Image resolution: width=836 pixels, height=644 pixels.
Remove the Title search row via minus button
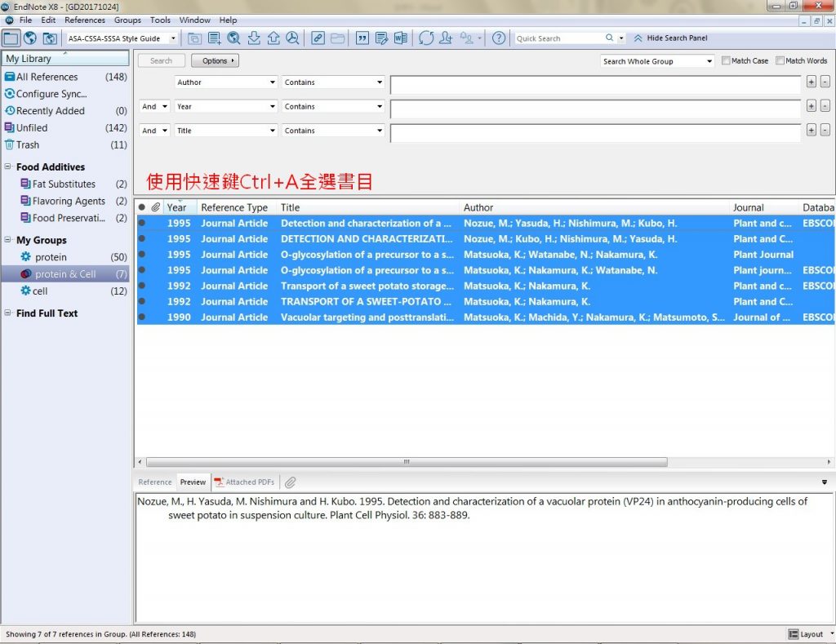(825, 130)
